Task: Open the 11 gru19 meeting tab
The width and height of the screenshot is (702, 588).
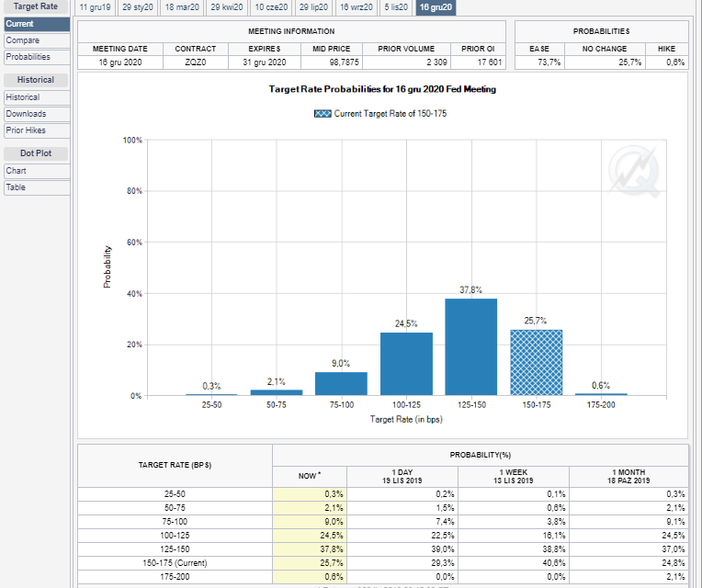Action: tap(95, 7)
